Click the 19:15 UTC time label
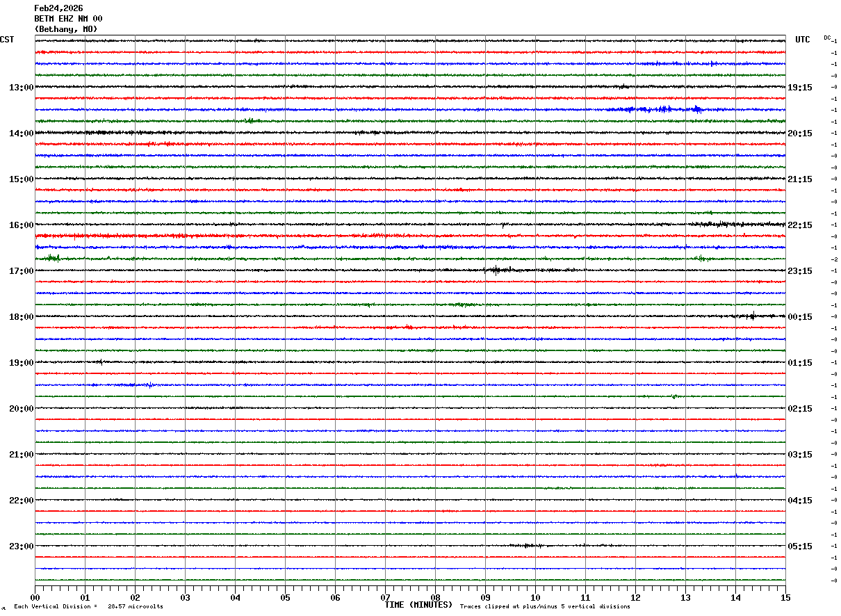 click(x=799, y=88)
